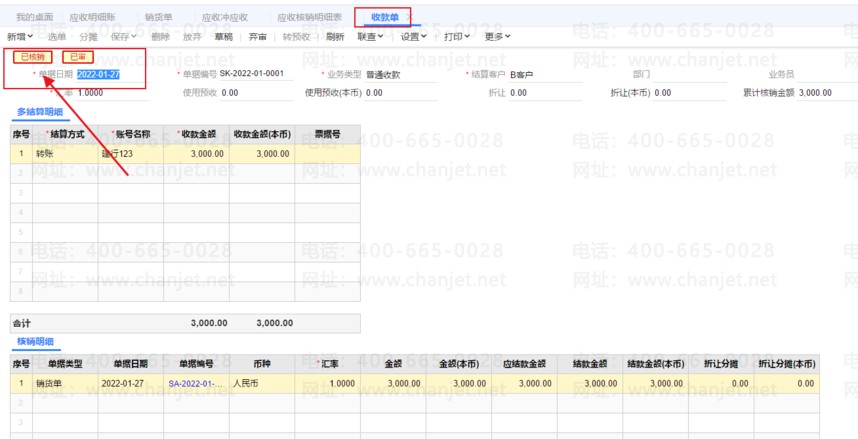The image size is (858, 439).
Task: Open the 更多 toolbar menu
Action: click(497, 37)
